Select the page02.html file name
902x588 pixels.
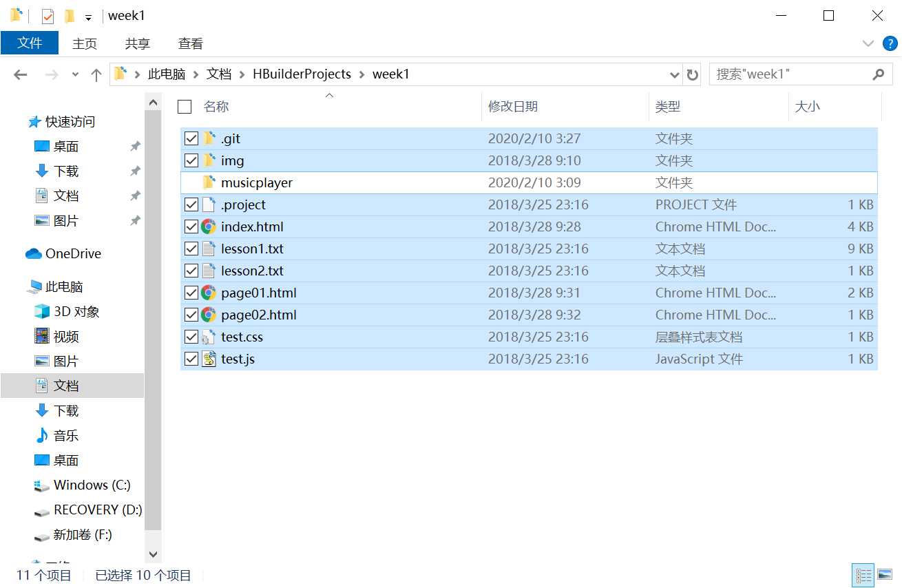(259, 315)
